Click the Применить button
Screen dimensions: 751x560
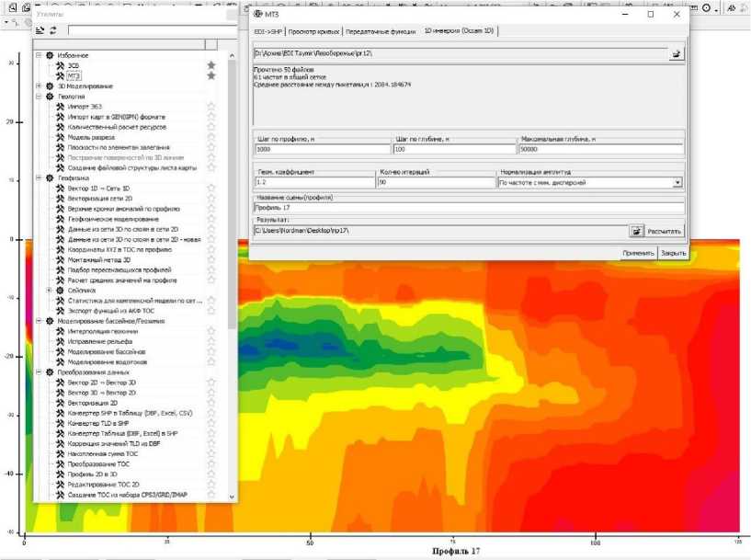(637, 253)
